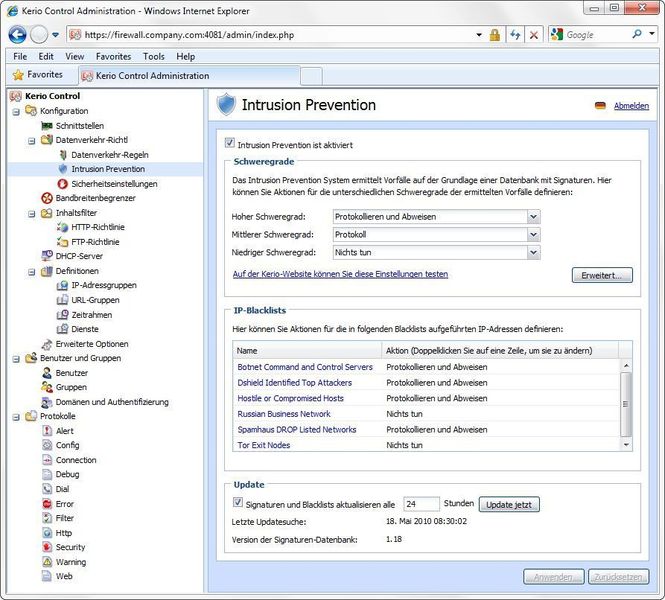Click the Favorites star toolbar button
The width and height of the screenshot is (665, 600).
pyautogui.click(x=38, y=75)
